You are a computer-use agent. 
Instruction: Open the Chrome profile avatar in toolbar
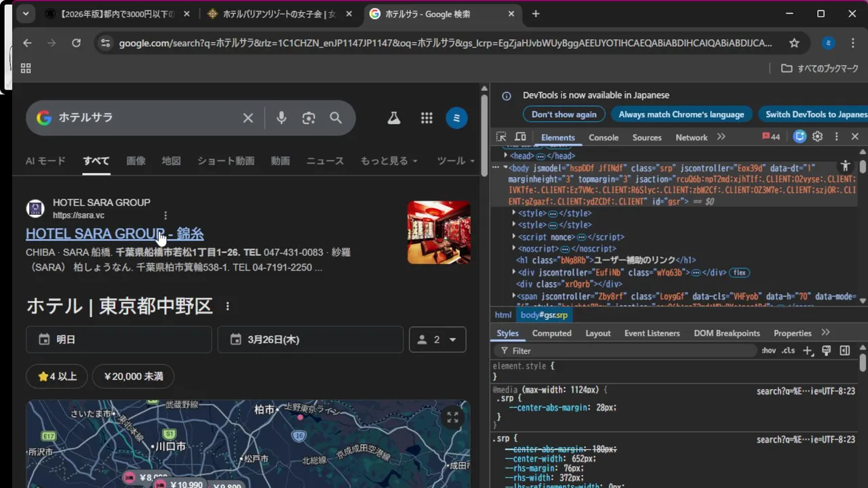[828, 43]
